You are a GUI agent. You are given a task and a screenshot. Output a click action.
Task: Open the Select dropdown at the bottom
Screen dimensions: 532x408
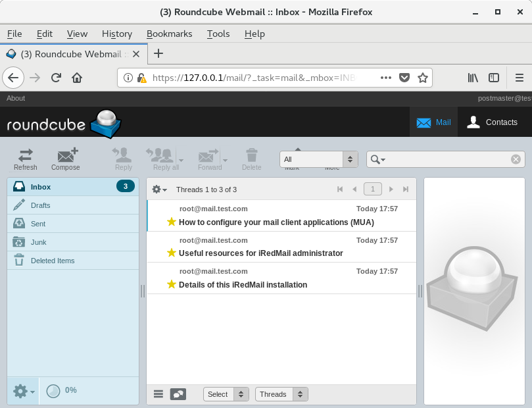[x=226, y=394]
